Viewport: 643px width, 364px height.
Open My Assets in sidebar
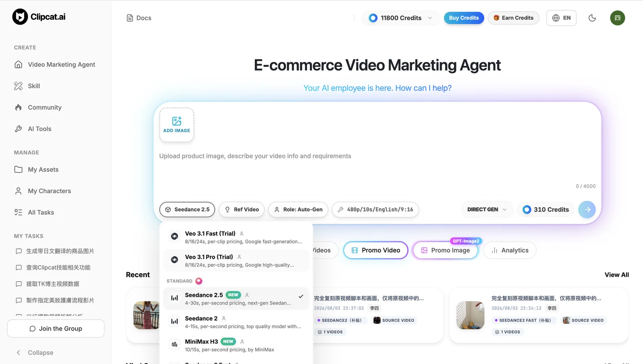tap(55, 170)
